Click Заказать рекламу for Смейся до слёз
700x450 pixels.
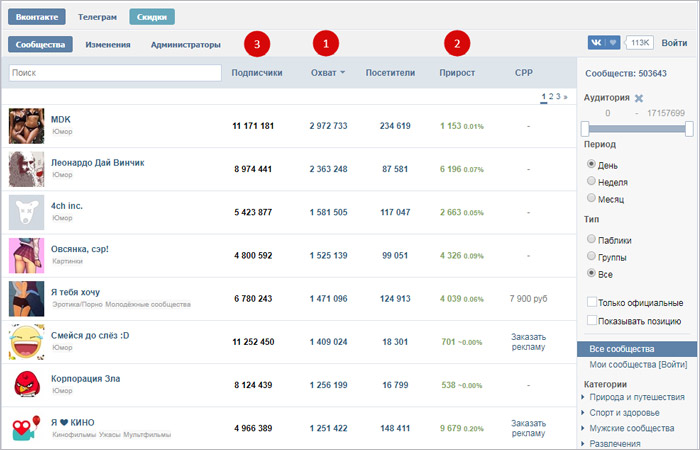pos(529,342)
